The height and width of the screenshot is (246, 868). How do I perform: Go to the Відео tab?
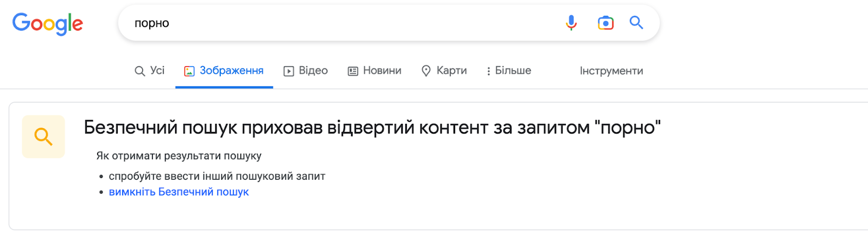click(x=306, y=71)
